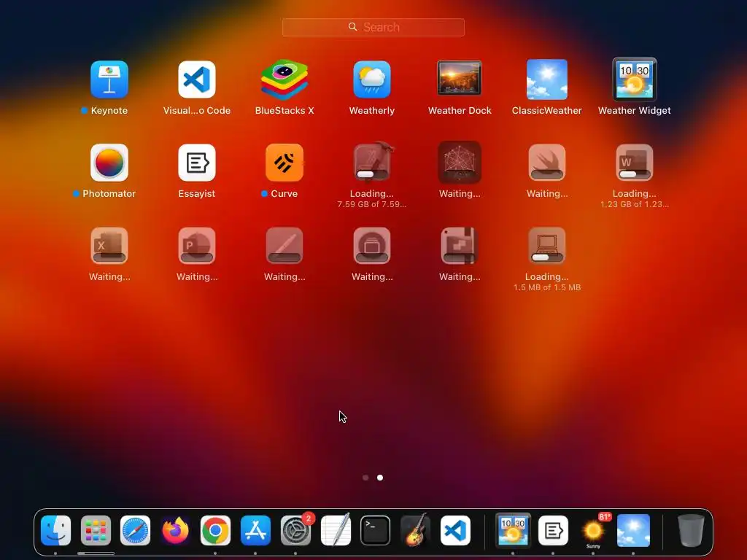Viewport: 747px width, 560px height.
Task: Launch Visual Studio Code from the Launchpad grid
Action: point(197,79)
